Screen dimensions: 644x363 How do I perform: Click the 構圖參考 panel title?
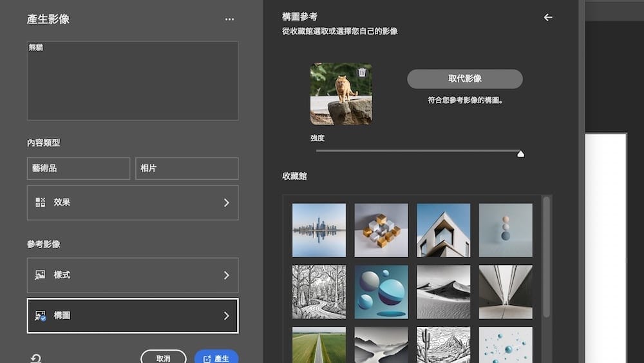[300, 17]
